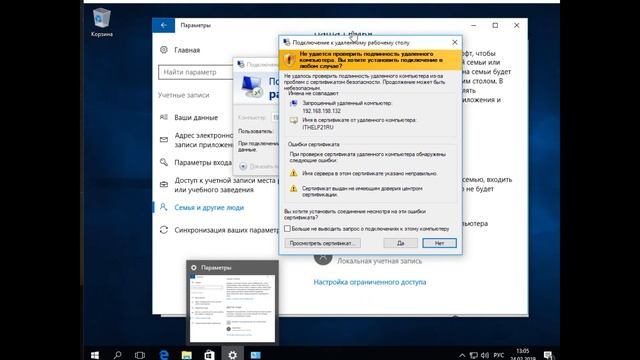Open Адрес электронной почты settings item
Image resolution: width=640 pixels, height=360 pixels.
click(204, 140)
